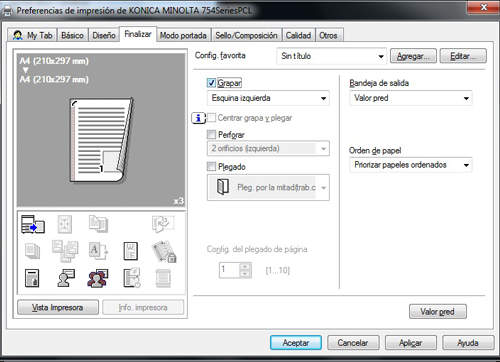Toggle Centrar grapa y plegar checkbox

[x=211, y=118]
